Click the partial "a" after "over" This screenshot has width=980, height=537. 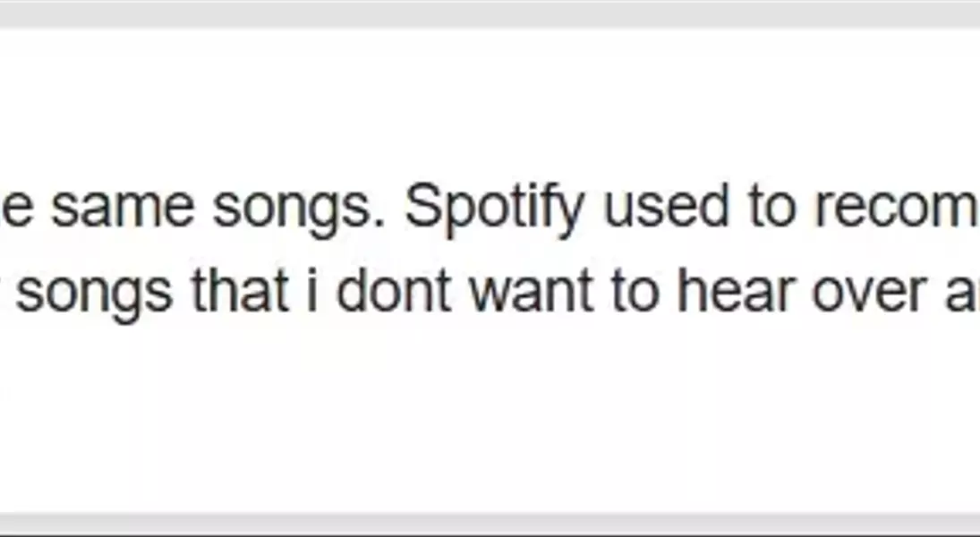click(x=962, y=294)
